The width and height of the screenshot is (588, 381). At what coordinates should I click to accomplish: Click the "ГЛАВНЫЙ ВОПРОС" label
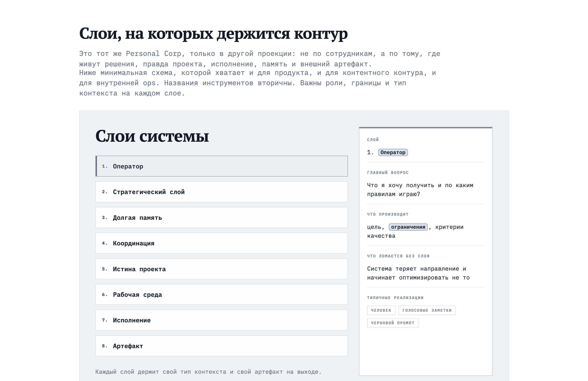[388, 173]
